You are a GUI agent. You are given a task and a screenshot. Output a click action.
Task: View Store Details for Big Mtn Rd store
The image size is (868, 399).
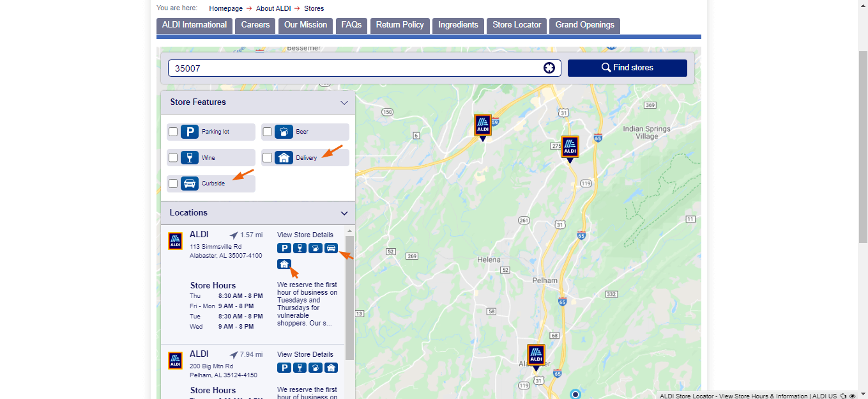[x=305, y=354]
